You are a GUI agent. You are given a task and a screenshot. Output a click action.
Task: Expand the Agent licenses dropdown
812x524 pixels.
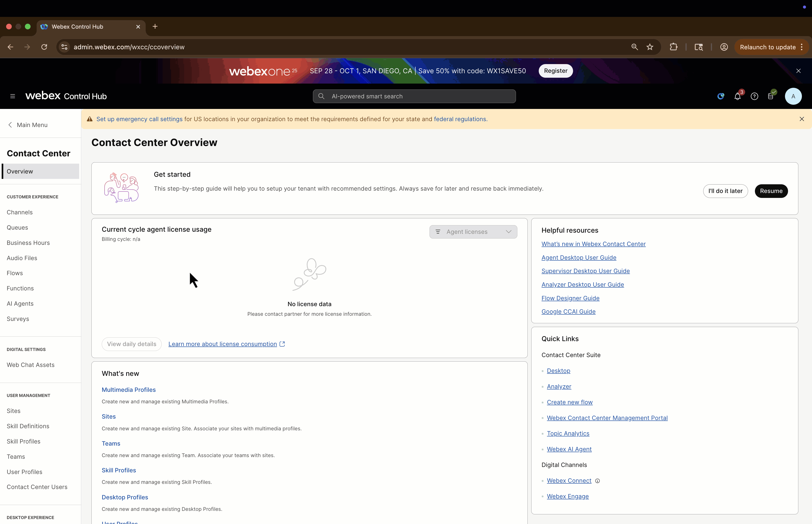click(473, 232)
